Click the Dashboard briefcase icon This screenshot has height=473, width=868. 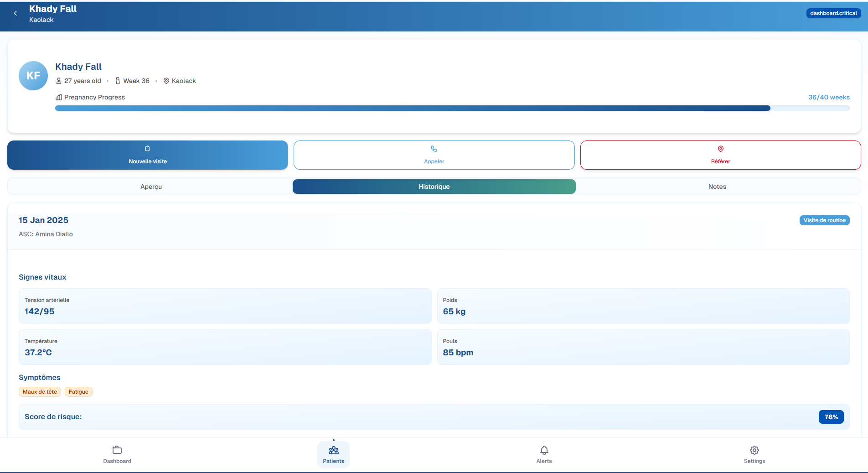tap(117, 450)
